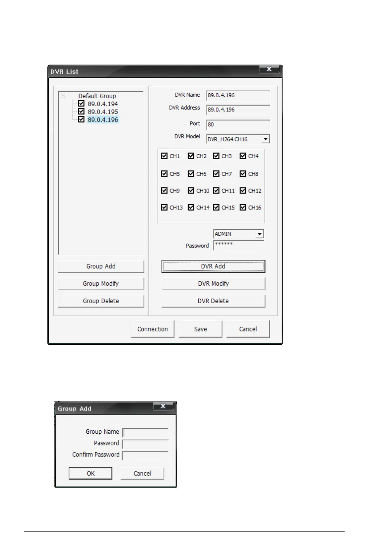Collapse the Default Group tree node

tap(63, 96)
